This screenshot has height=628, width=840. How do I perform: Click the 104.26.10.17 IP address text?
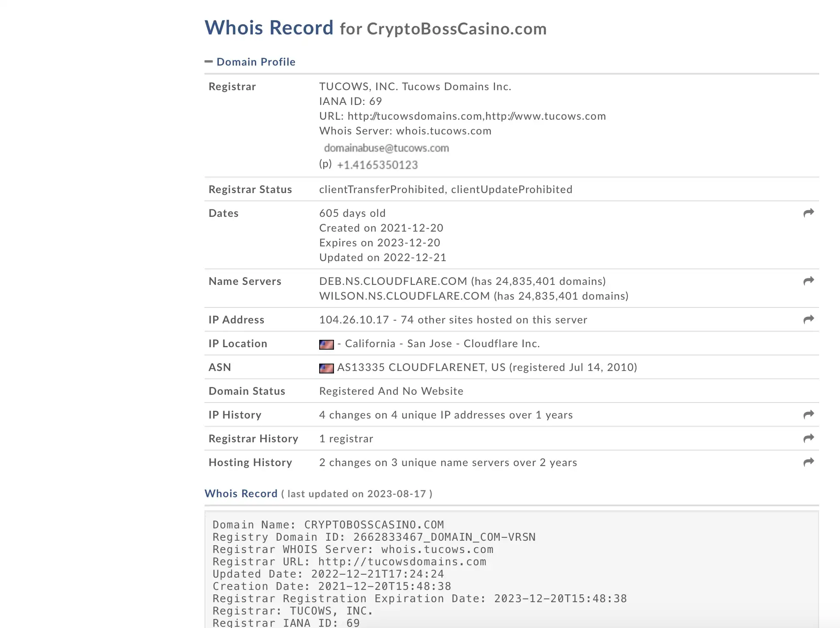coord(354,320)
